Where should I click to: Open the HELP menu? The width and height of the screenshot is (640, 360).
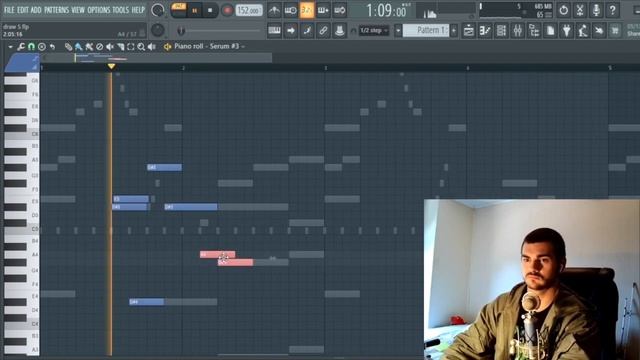point(138,10)
